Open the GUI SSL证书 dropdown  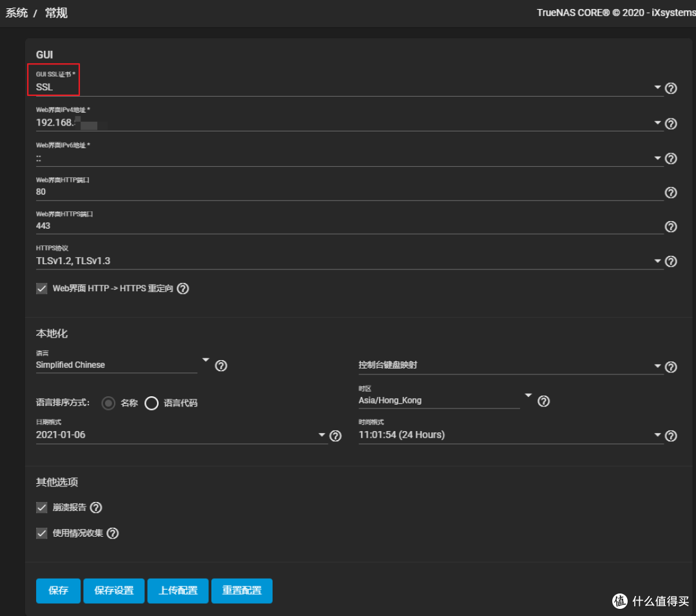coord(657,87)
